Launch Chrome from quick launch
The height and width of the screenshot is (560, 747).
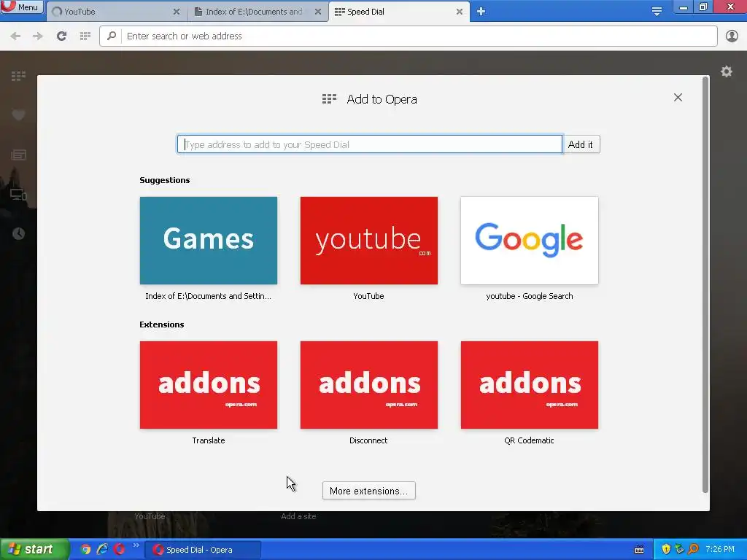[86, 550]
